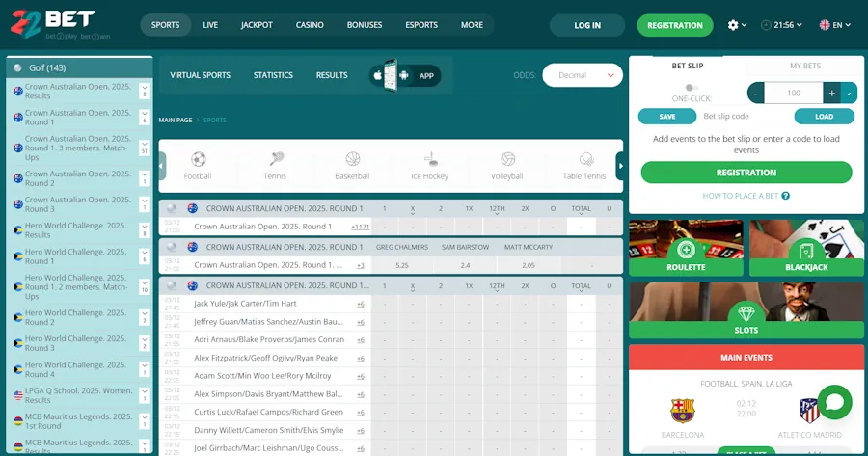Open the Slots casino tile
Image resolution: width=868 pixels, height=456 pixels.
tap(746, 309)
